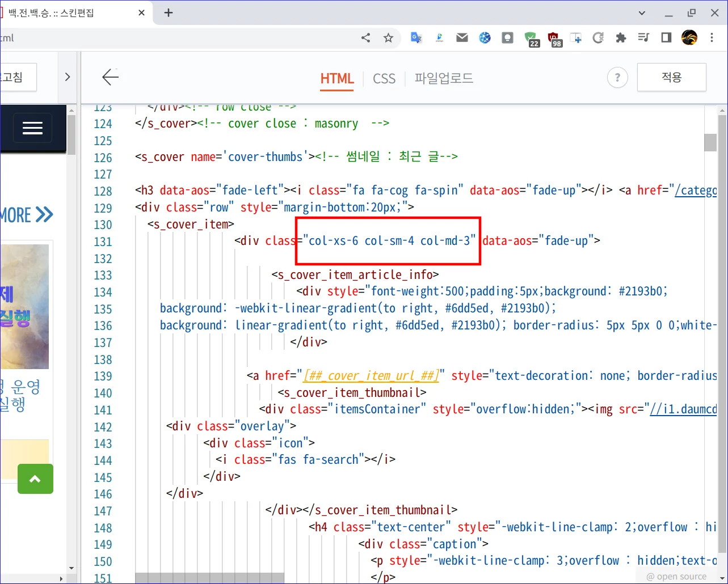This screenshot has width=728, height=584.
Task: Click the MORE >> link in preview
Action: tap(27, 215)
